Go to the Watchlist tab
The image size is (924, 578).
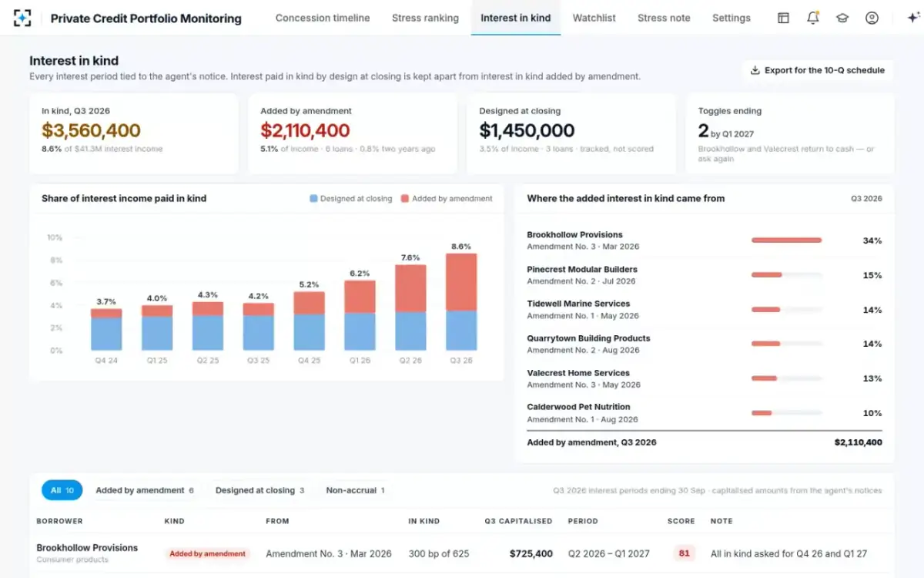point(594,18)
